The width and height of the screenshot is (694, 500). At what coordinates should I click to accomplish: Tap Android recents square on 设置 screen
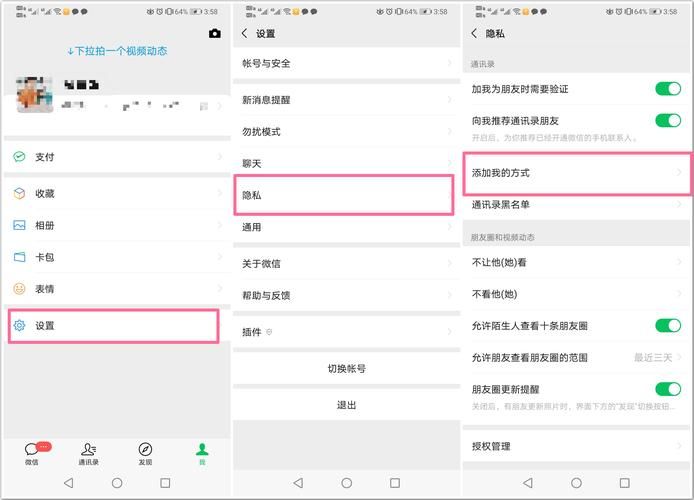395,483
